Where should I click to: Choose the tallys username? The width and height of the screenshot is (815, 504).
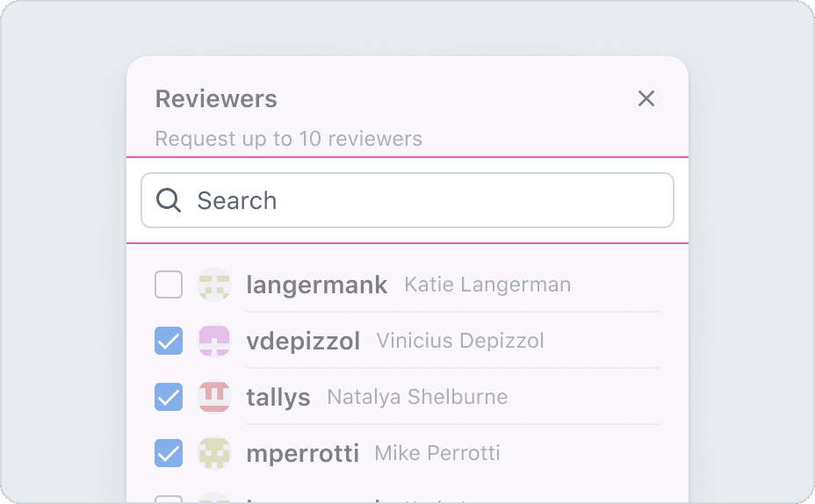278,398
